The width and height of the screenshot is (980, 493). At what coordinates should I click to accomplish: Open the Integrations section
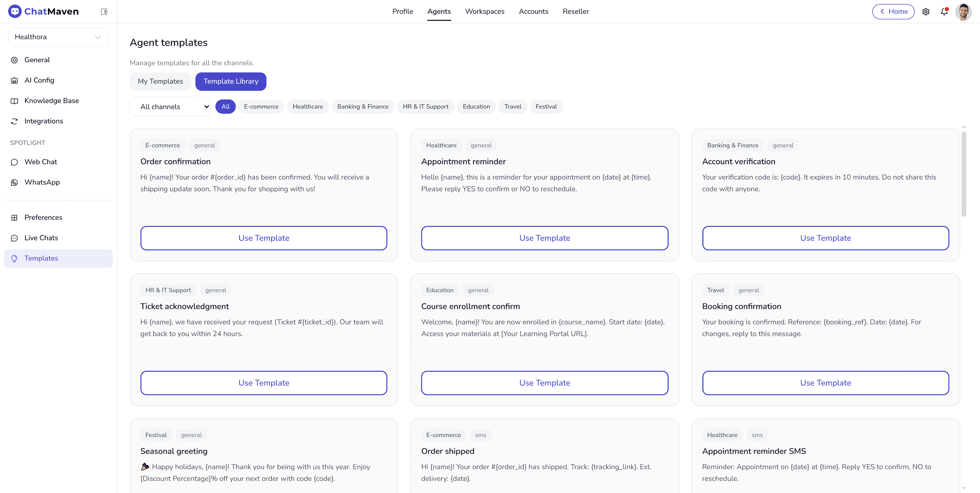(x=44, y=121)
